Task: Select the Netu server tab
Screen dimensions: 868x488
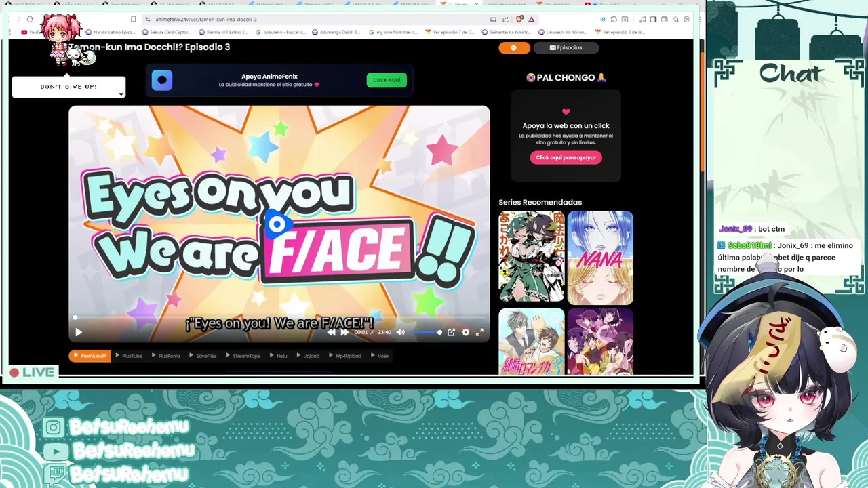Action: point(278,356)
